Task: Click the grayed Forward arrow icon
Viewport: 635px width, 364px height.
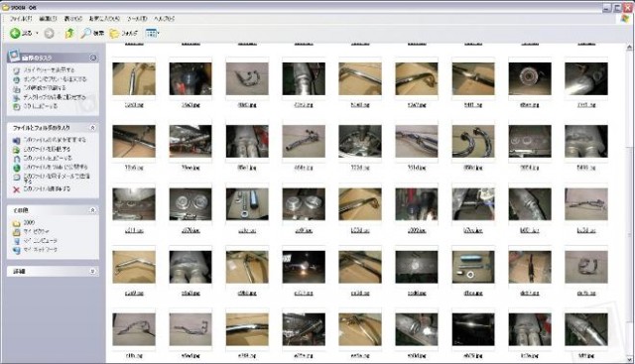Action: [x=49, y=34]
